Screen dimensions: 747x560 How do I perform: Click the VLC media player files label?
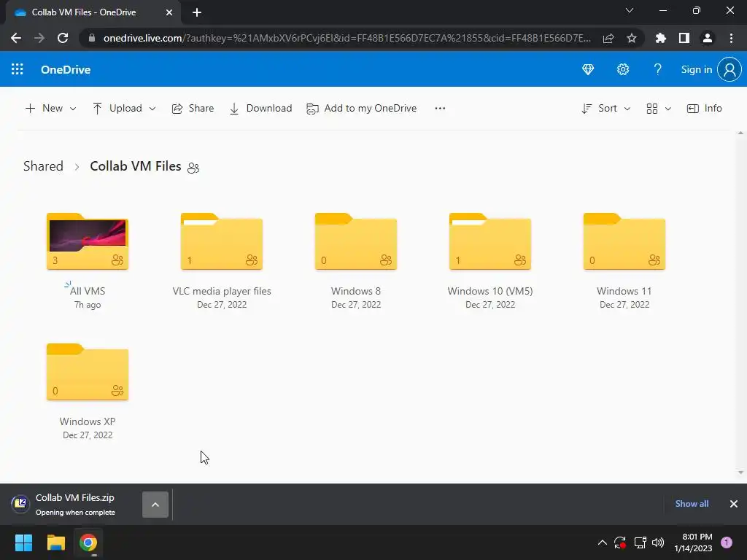(222, 291)
